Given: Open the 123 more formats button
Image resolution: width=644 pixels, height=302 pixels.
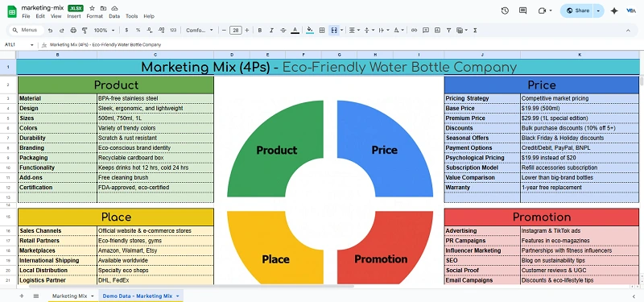Looking at the screenshot, I should click(173, 31).
